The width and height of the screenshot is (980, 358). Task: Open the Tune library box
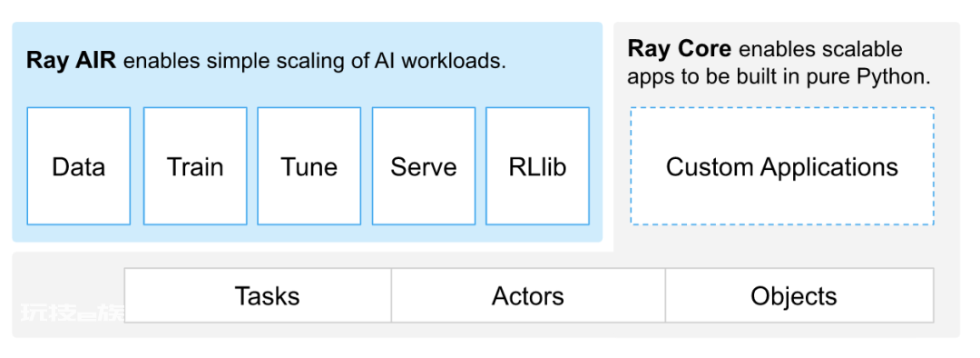(309, 166)
